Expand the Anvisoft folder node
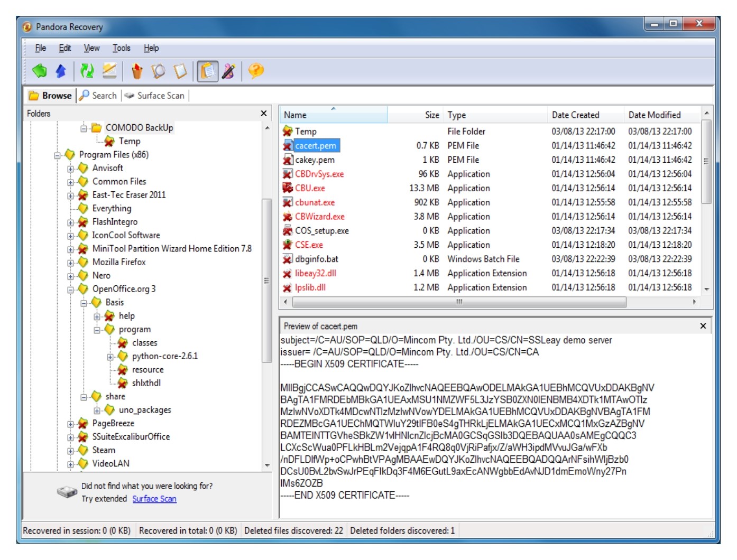The image size is (737, 560). [70, 169]
